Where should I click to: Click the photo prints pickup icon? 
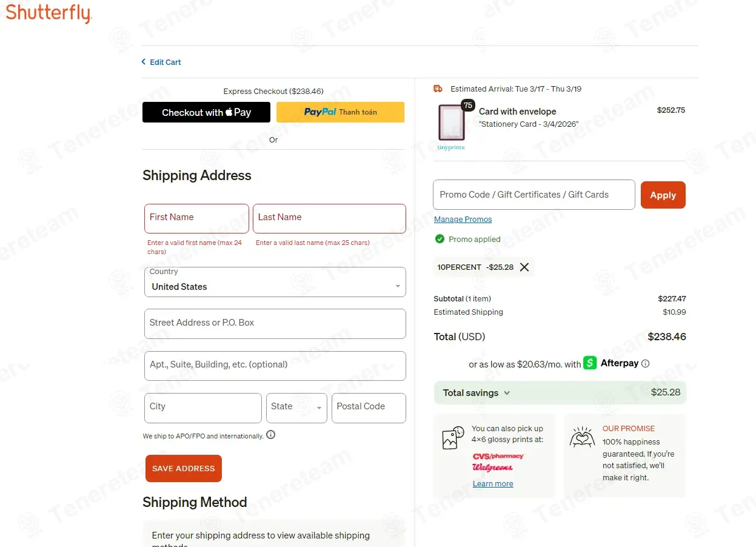(453, 437)
